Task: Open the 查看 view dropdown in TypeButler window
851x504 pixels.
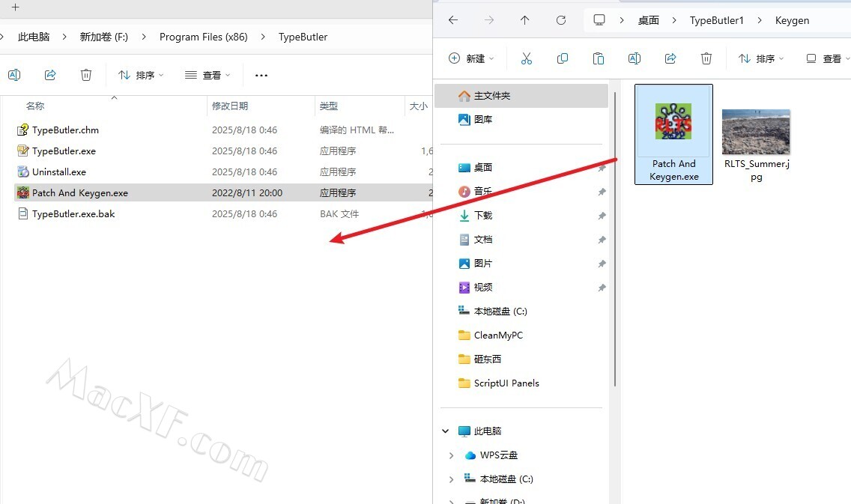Action: [x=208, y=75]
